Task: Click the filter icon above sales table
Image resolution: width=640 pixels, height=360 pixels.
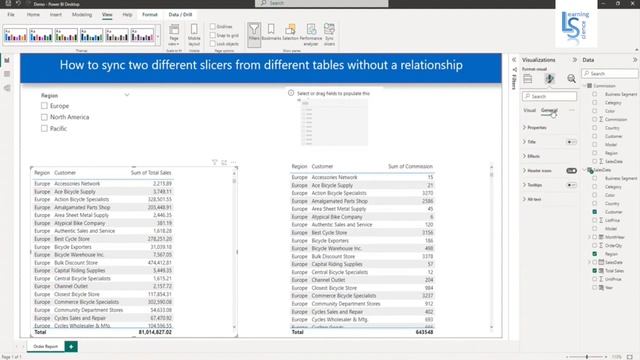Action: pyautogui.click(x=215, y=162)
